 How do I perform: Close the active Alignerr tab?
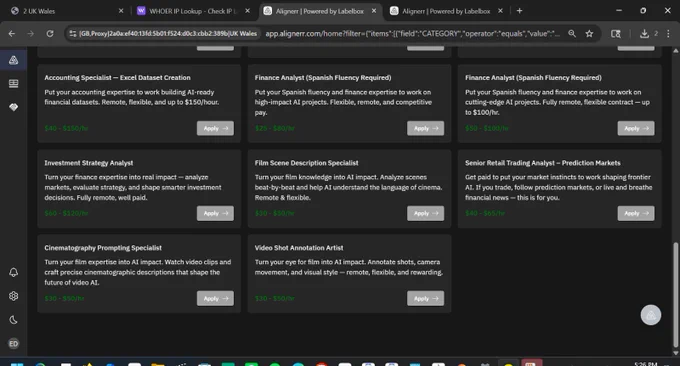[x=374, y=11]
